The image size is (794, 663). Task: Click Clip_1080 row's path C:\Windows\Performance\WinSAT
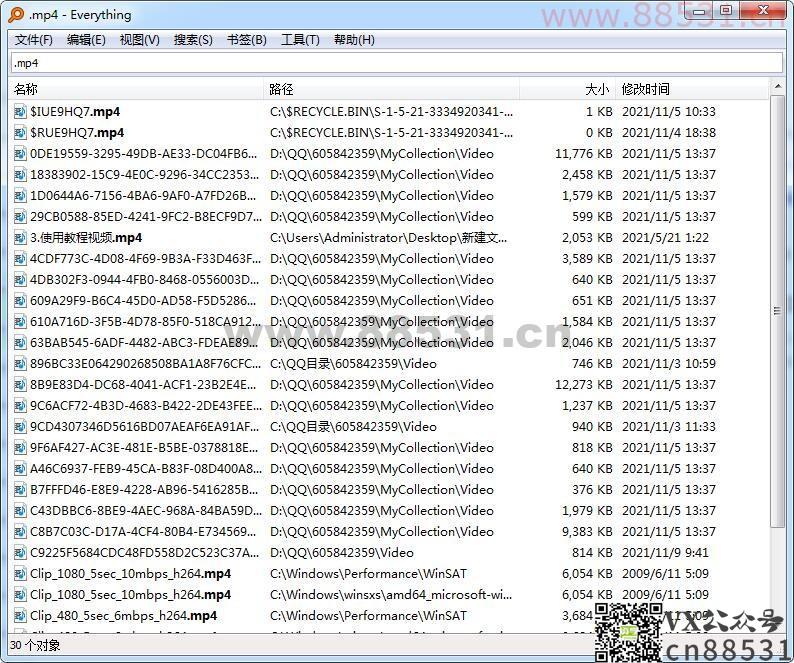tap(368, 574)
